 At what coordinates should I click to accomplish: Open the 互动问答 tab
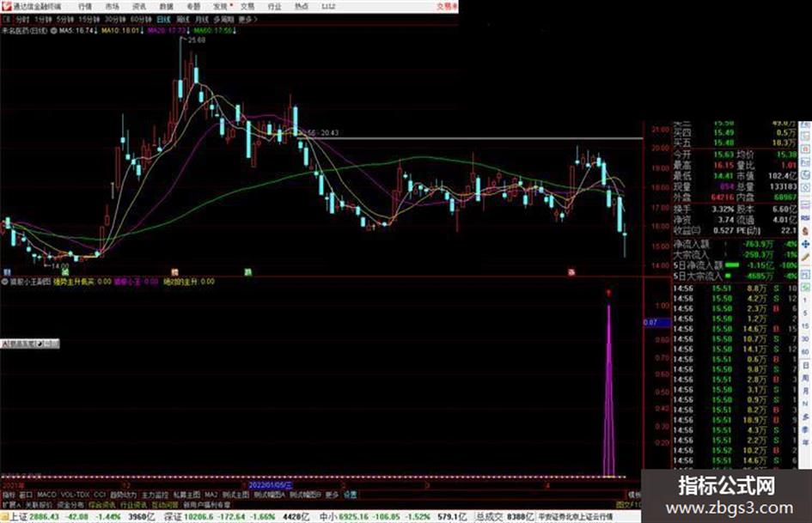tap(165, 505)
